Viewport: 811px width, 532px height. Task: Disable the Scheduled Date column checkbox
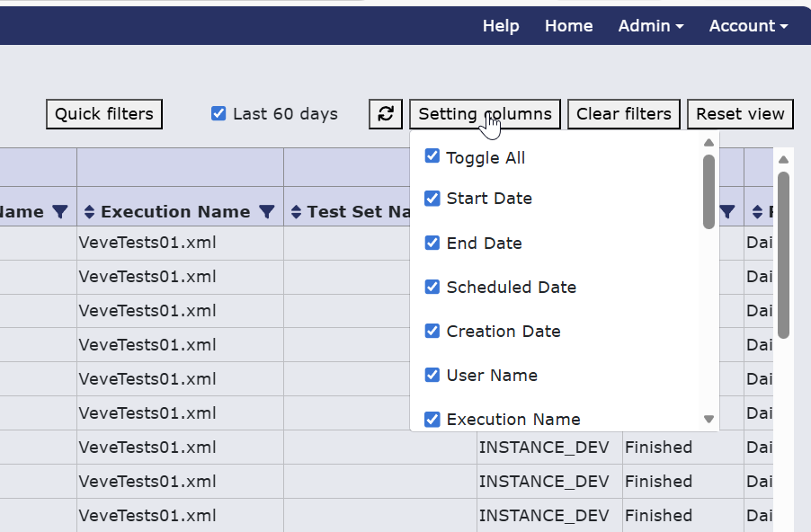432,287
